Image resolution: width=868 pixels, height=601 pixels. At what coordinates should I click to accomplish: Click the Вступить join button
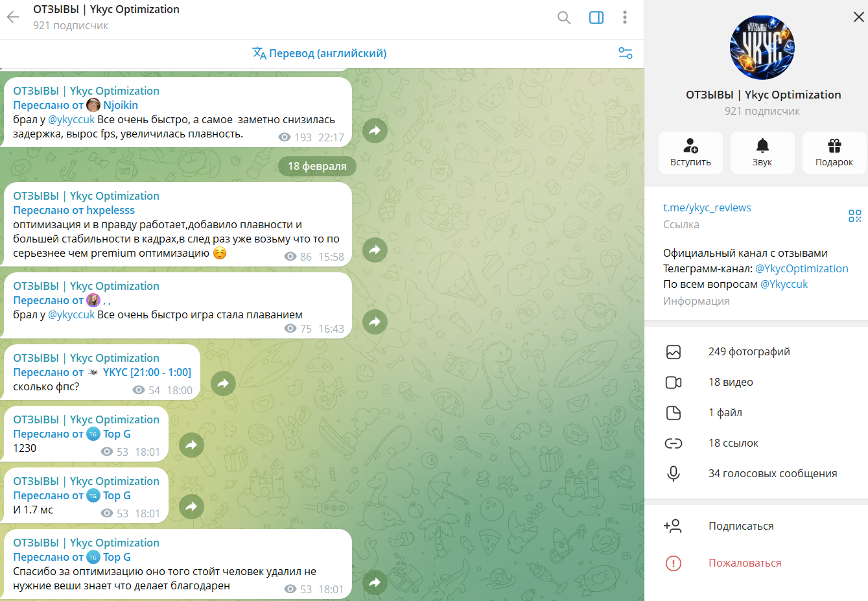[x=690, y=152]
